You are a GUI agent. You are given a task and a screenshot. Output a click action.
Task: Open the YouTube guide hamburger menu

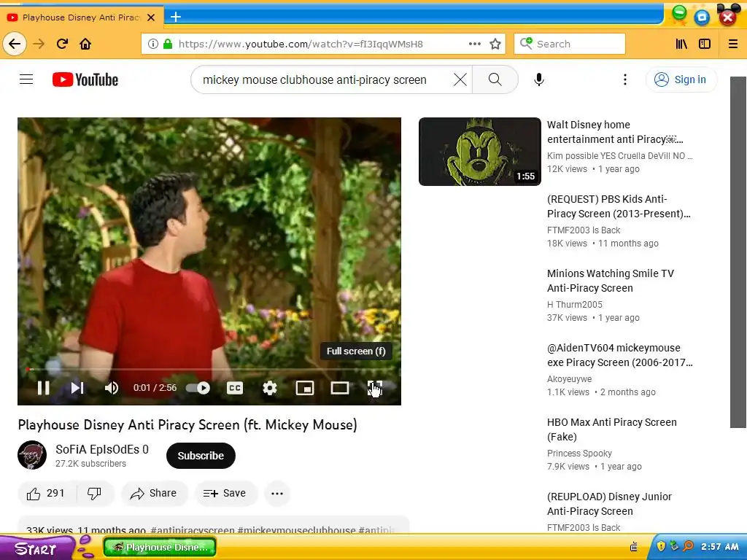(x=26, y=79)
